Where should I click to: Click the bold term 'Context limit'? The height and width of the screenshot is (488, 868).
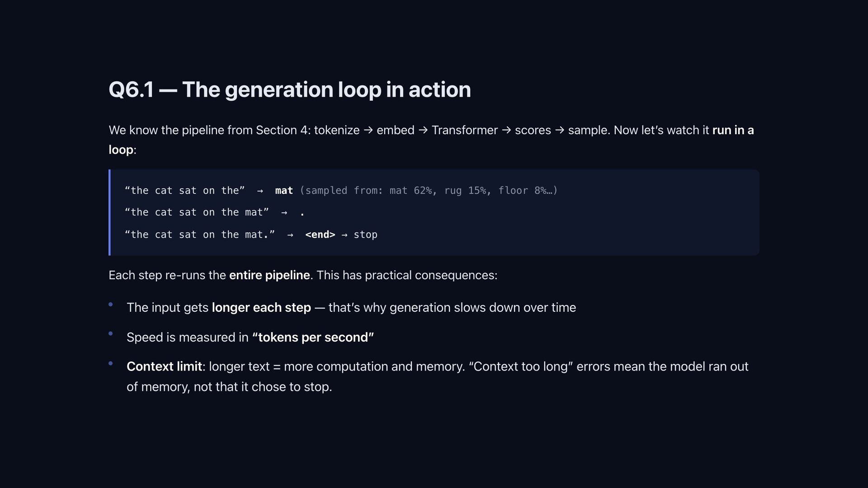164,366
